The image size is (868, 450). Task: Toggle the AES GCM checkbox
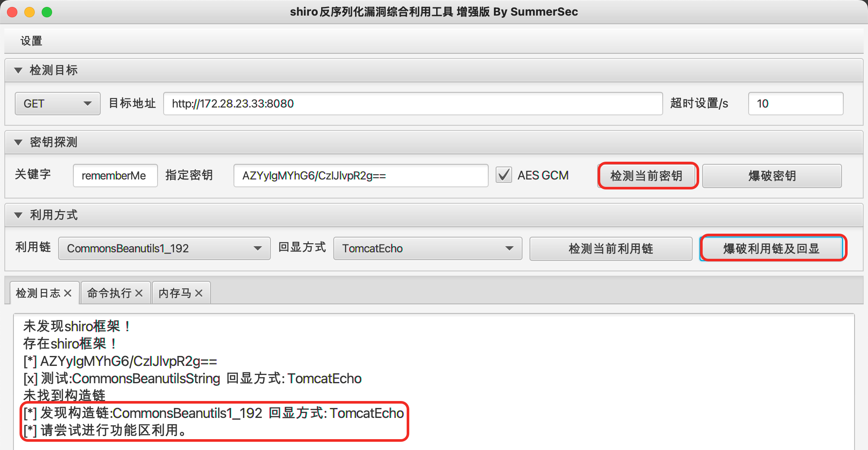[504, 175]
